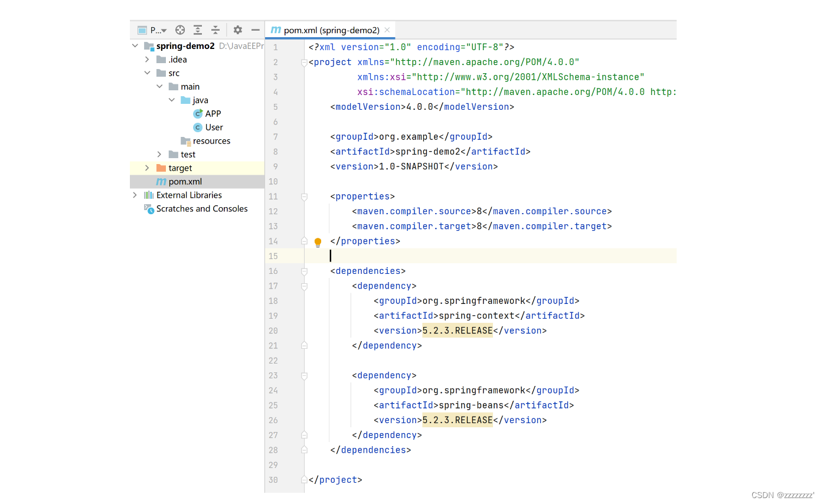Fold the properties section via line 11 gutter marker

coord(304,195)
